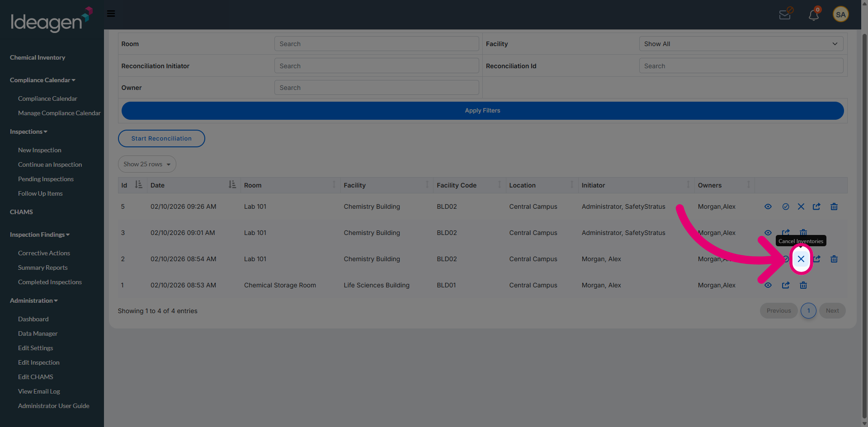This screenshot has width=868, height=427.
Task: Click the Apply Filters button
Action: [482, 111]
